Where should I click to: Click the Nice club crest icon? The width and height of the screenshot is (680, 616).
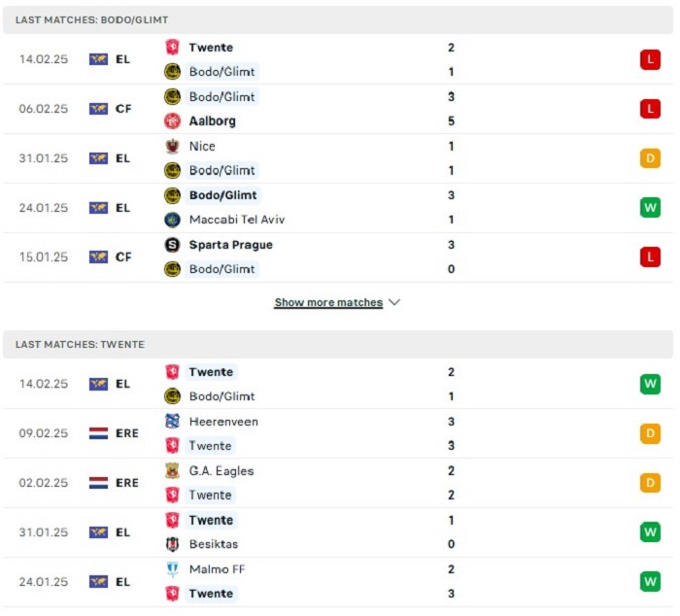(x=173, y=147)
